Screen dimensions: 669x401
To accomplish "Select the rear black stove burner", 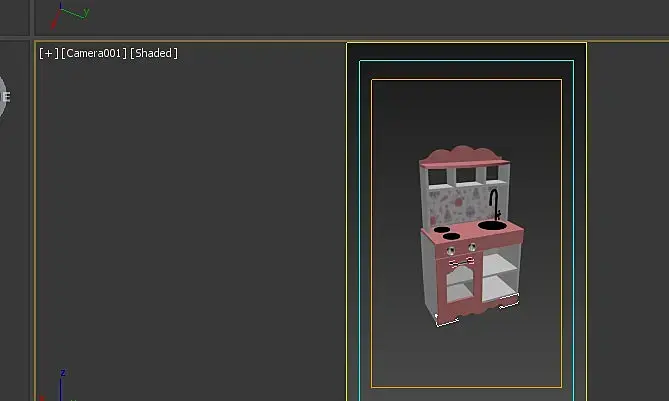I will click(x=442, y=230).
